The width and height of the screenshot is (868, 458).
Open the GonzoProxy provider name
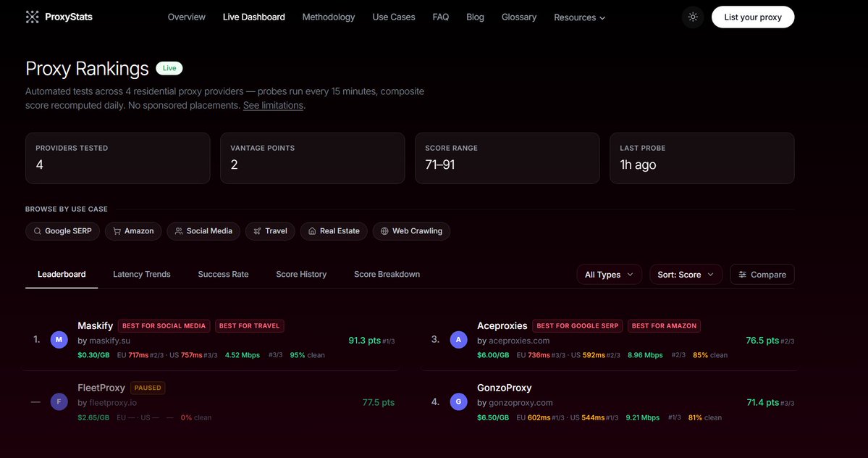coord(505,388)
